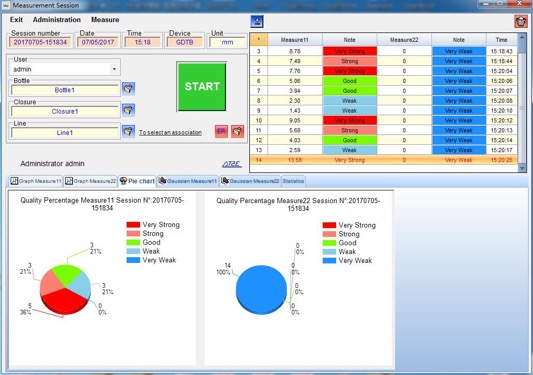This screenshot has width=533, height=375.
Task: Click the red trash bin icon
Action: pos(521,21)
